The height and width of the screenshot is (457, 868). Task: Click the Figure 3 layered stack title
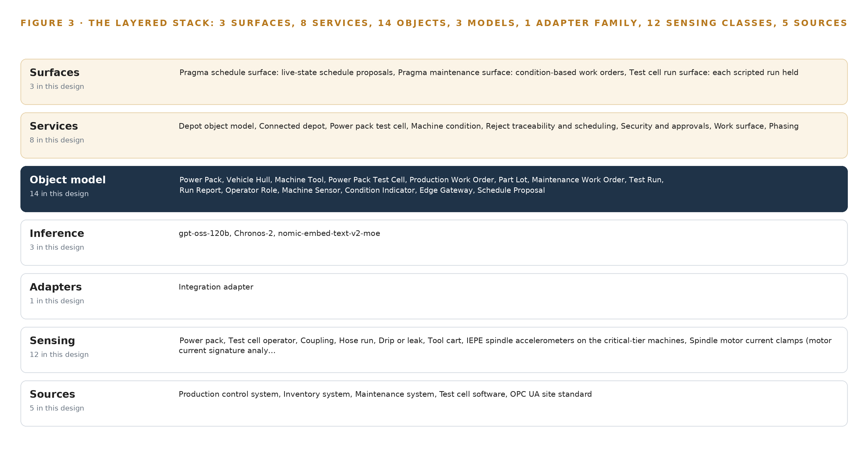pyautogui.click(x=434, y=23)
